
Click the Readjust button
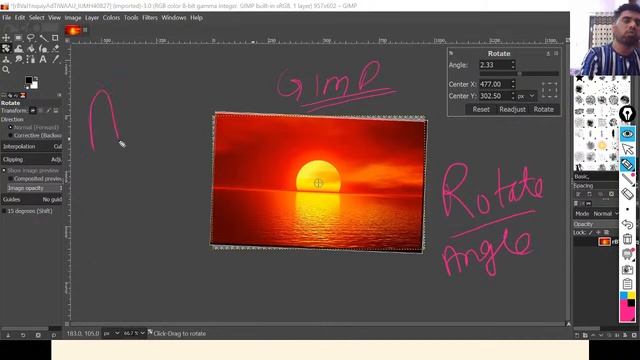pos(512,109)
